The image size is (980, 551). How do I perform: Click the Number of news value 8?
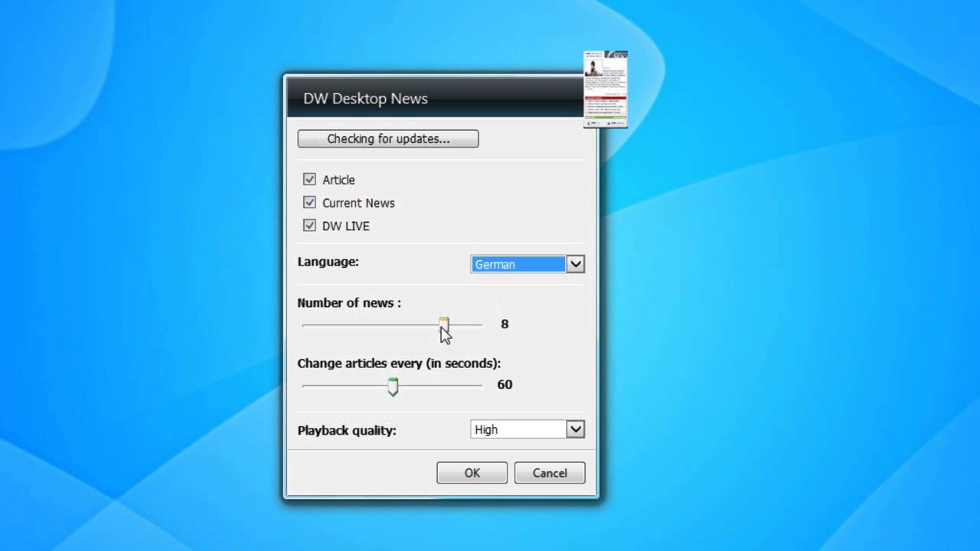[x=505, y=324]
